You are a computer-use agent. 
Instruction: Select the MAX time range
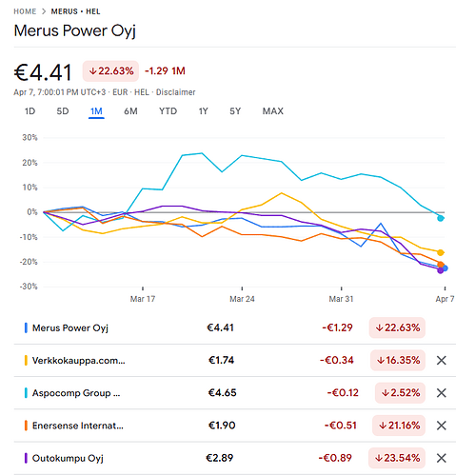pos(273,111)
